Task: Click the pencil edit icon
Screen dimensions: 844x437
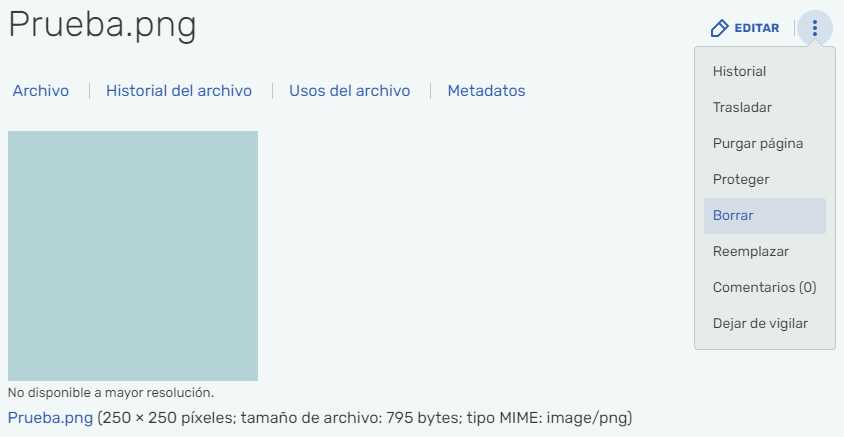Action: 719,28
